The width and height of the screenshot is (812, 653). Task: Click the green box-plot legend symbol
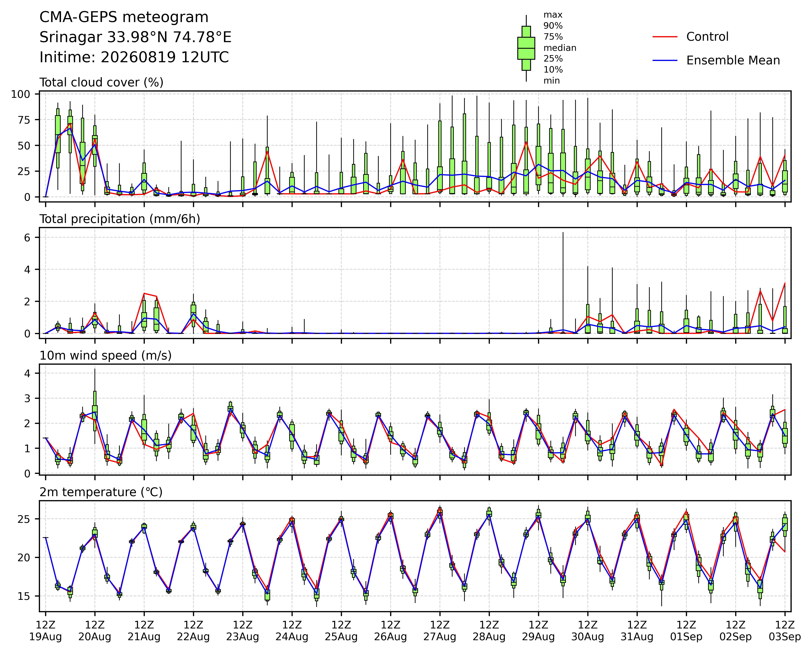point(526,48)
